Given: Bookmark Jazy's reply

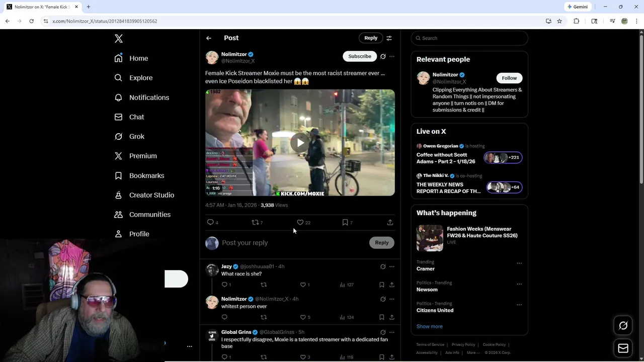Looking at the screenshot, I should tap(382, 285).
